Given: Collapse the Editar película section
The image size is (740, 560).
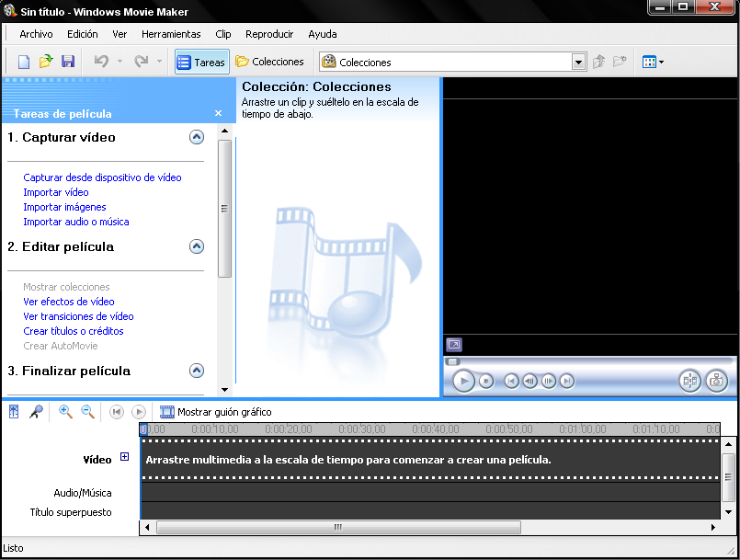Looking at the screenshot, I should point(197,246).
